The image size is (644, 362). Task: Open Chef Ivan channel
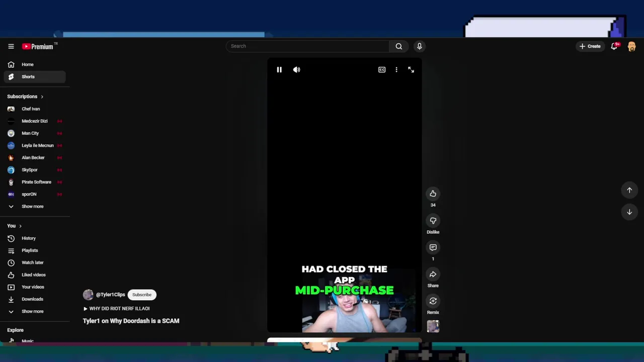point(35,109)
